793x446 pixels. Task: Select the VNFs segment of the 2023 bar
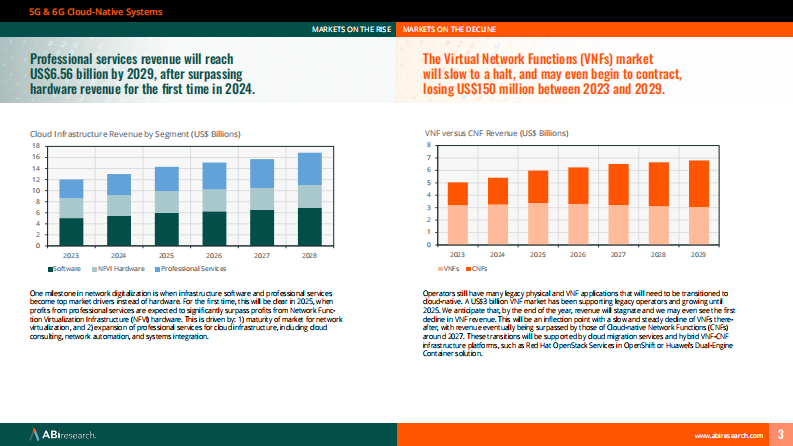point(457,225)
